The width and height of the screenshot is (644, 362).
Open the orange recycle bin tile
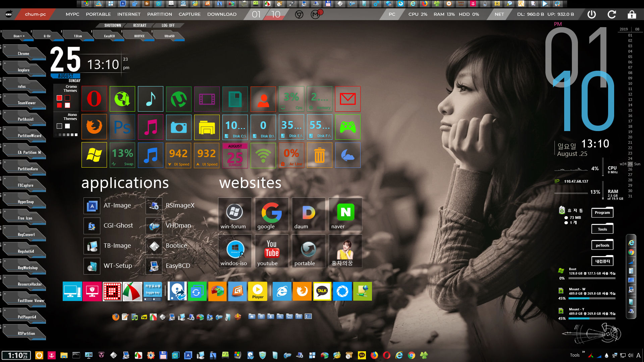[x=320, y=155]
